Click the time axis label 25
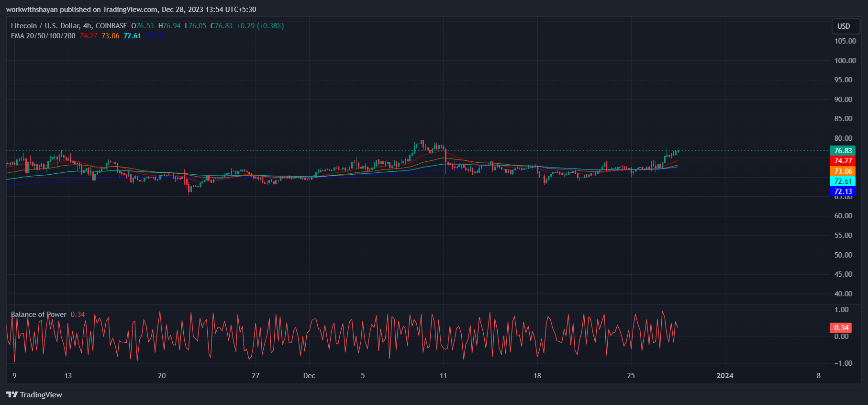The height and width of the screenshot is (405, 868). (x=631, y=376)
